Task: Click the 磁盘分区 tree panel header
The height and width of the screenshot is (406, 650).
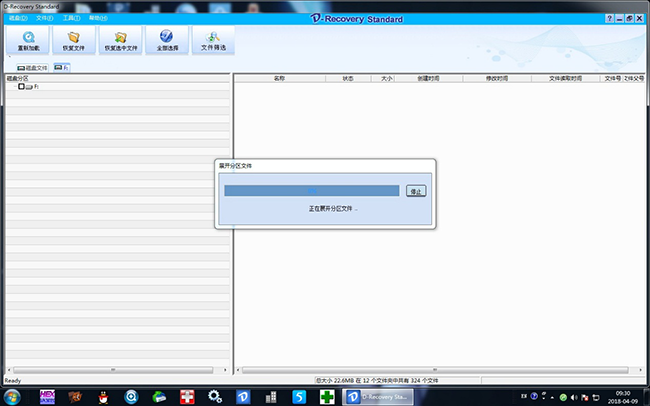Action: point(118,78)
